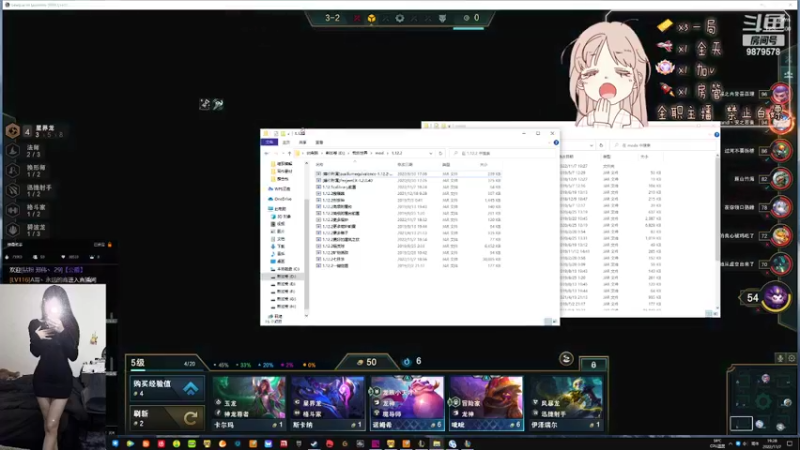Click the gold cube round icon in stage tracker
The image size is (800, 450).
tap(371, 18)
